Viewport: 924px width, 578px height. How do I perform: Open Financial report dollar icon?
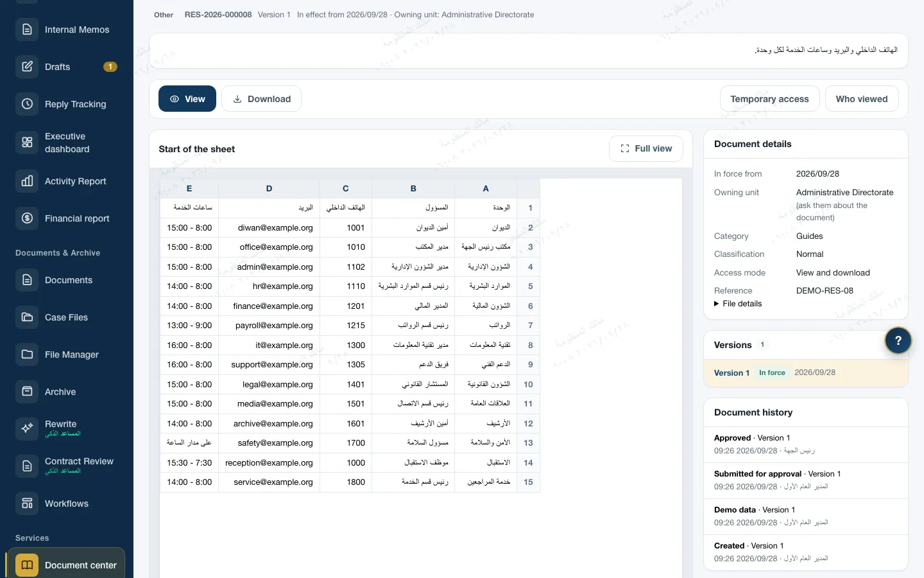tap(27, 218)
